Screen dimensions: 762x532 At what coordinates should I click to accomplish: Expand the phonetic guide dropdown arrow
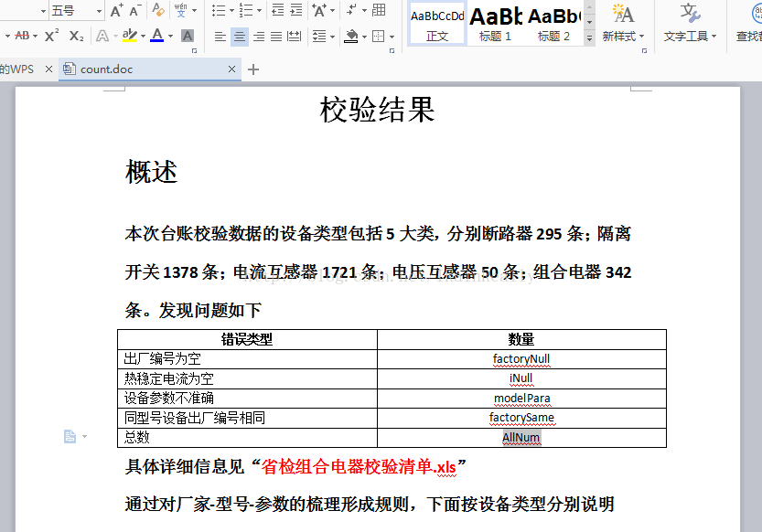coord(194,11)
